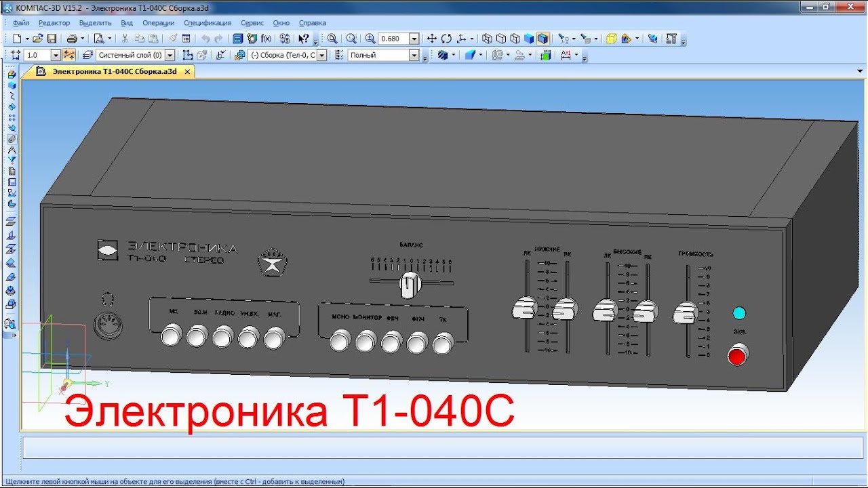868x488 pixels.
Task: Switch display to shaded mode
Action: [529, 39]
